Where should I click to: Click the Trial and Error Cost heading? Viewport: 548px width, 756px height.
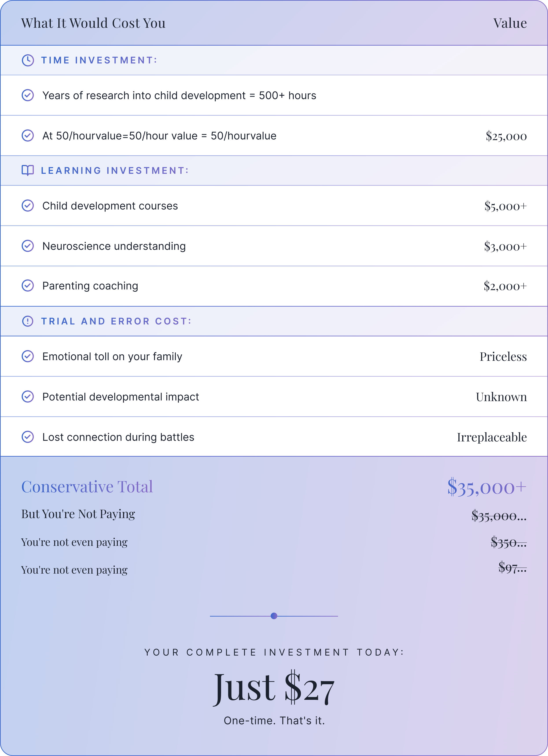(116, 321)
